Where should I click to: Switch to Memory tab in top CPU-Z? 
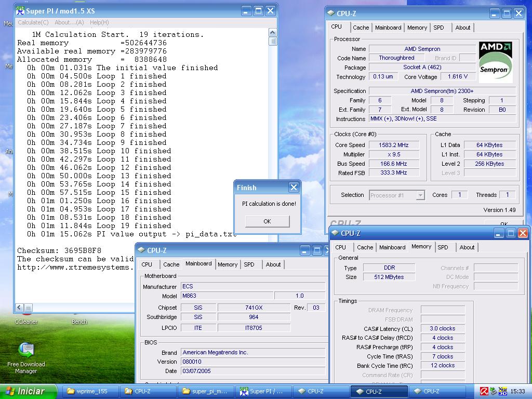(x=417, y=28)
